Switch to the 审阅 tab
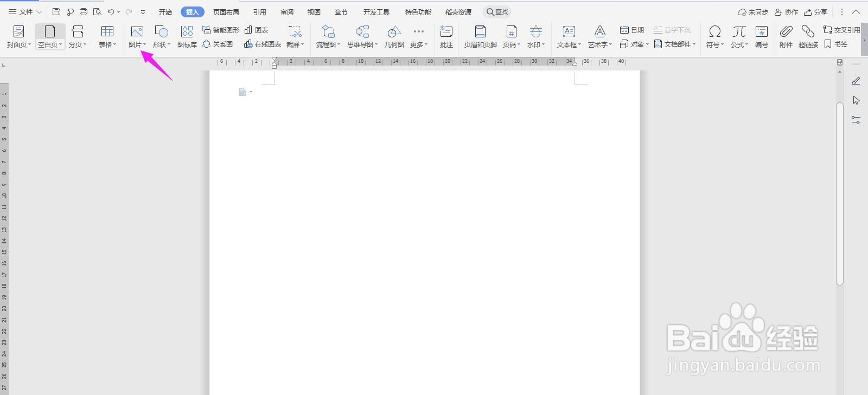This screenshot has height=395, width=868. 287,12
